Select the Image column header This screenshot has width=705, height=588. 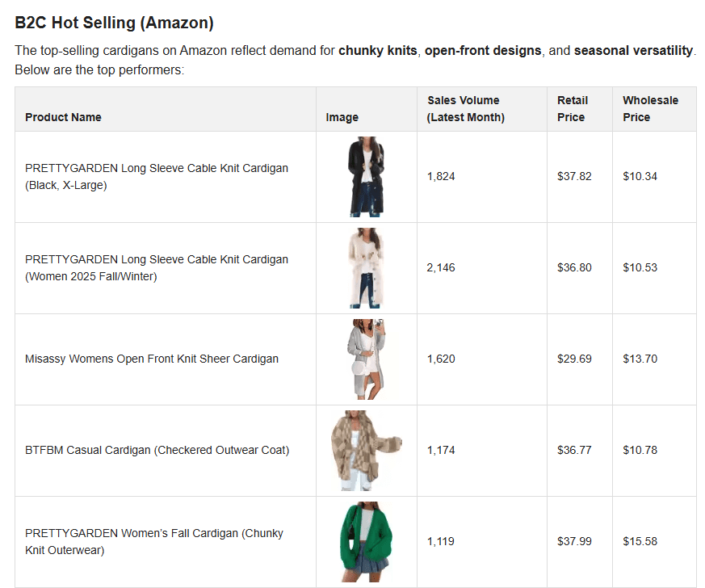pyautogui.click(x=342, y=117)
